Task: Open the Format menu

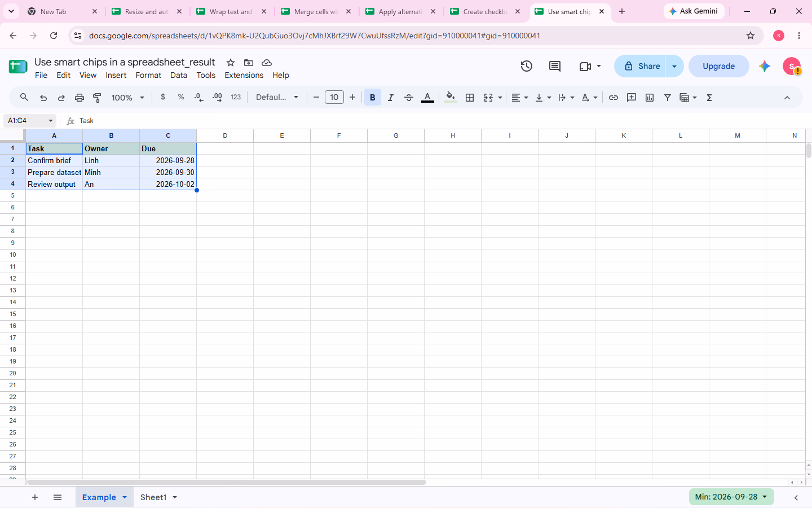Action: pyautogui.click(x=148, y=75)
